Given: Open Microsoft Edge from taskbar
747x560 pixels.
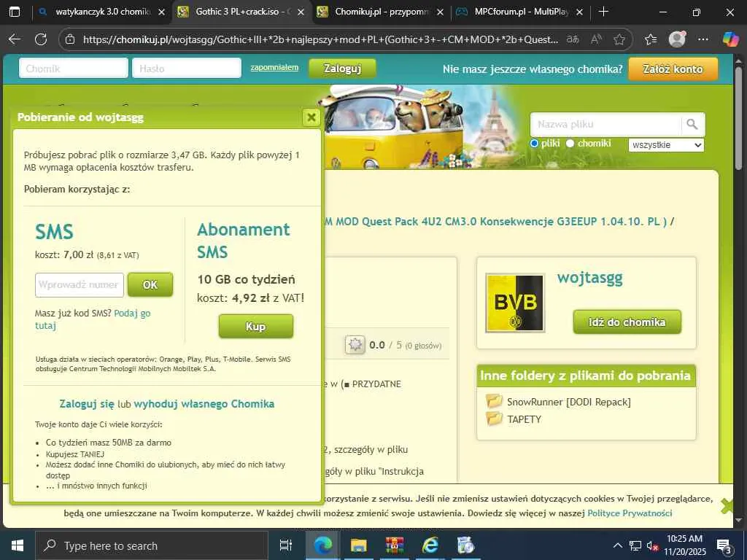Looking at the screenshot, I should 322,545.
